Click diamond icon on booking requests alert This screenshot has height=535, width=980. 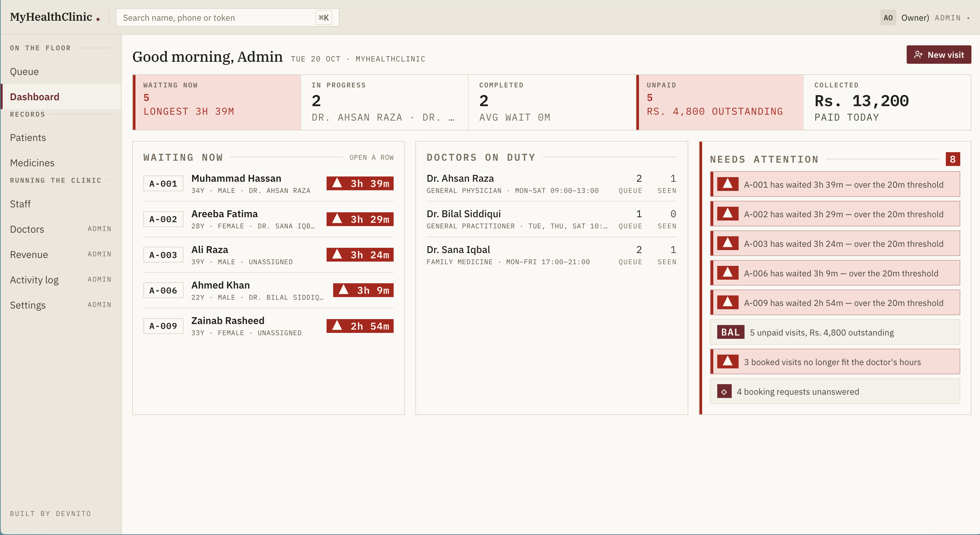coord(724,391)
